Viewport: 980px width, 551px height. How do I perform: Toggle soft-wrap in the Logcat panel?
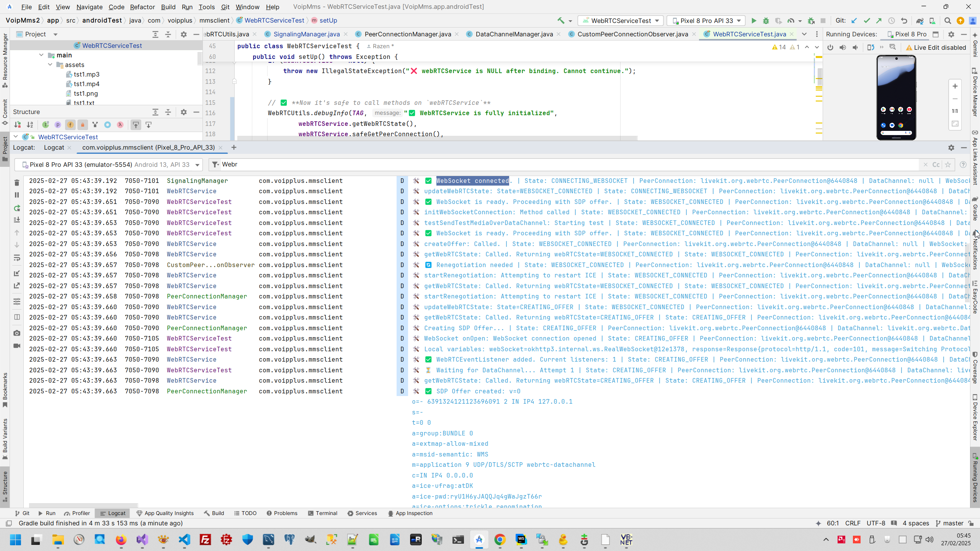(x=17, y=258)
